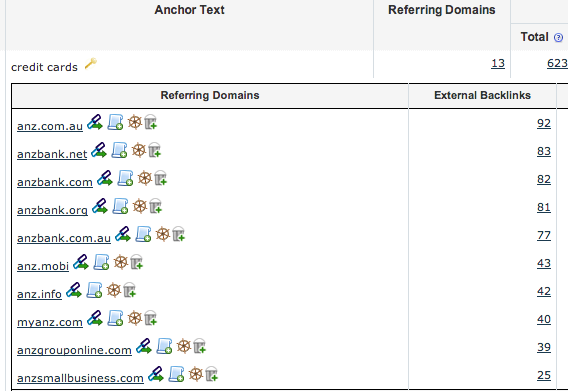Open the anzbank.net domain link
This screenshot has height=391, width=568.
click(52, 154)
